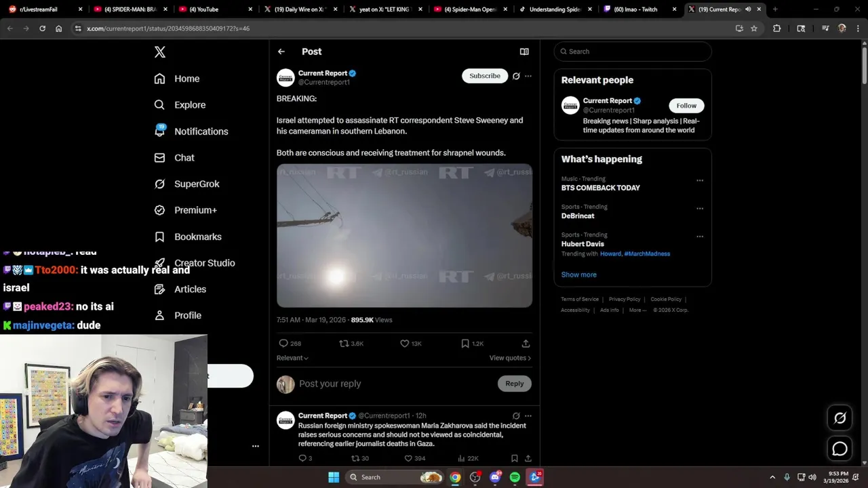This screenshot has width=868, height=488.
Task: Open Terms of Service link
Action: point(580,299)
